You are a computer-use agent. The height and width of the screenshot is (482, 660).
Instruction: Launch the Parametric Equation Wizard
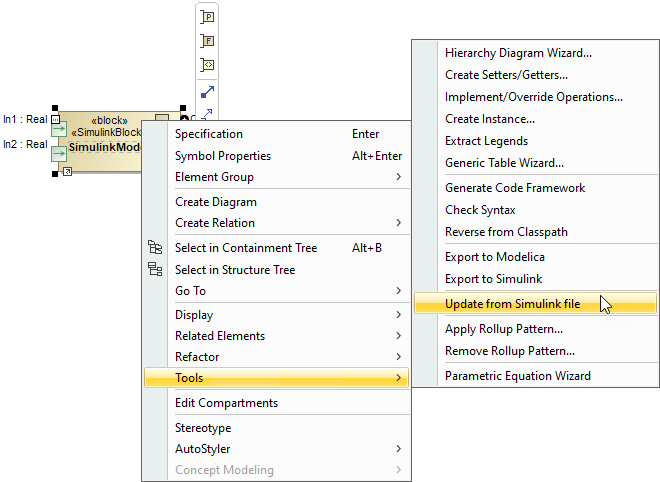pos(518,376)
